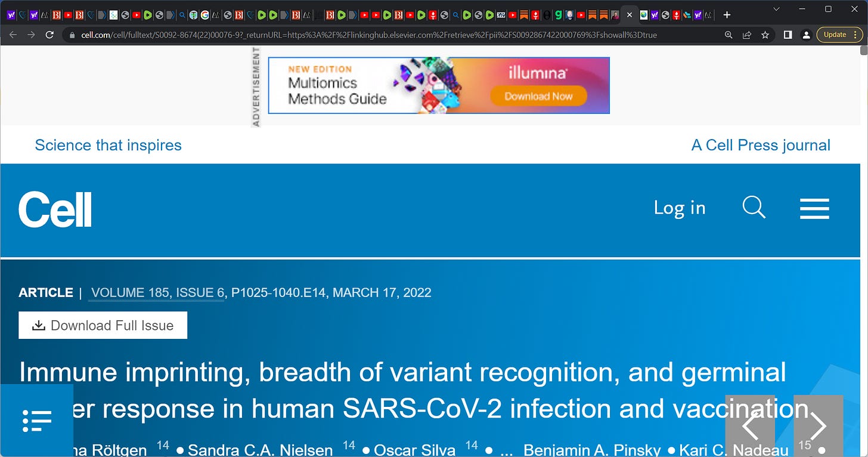
Task: Click the Cell journal logo
Action: [x=55, y=209]
